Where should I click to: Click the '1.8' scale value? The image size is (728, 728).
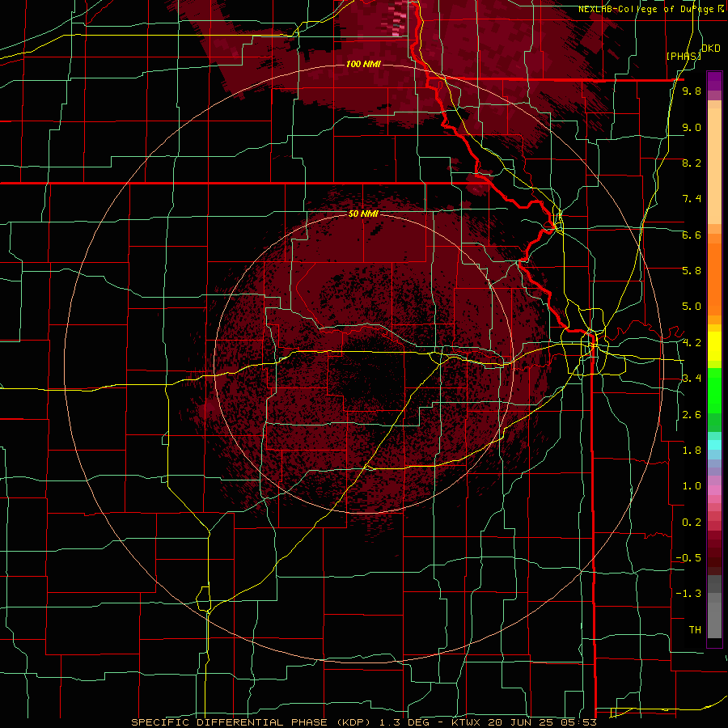(692, 451)
